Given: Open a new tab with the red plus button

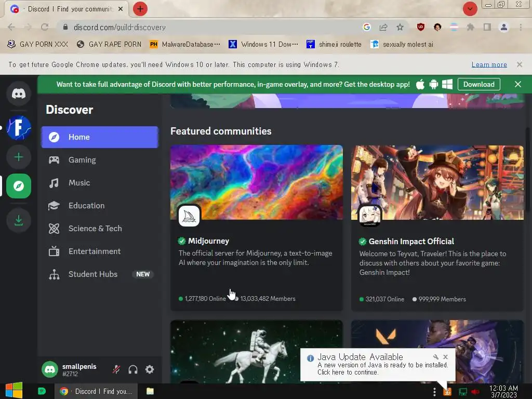Looking at the screenshot, I should click(140, 9).
